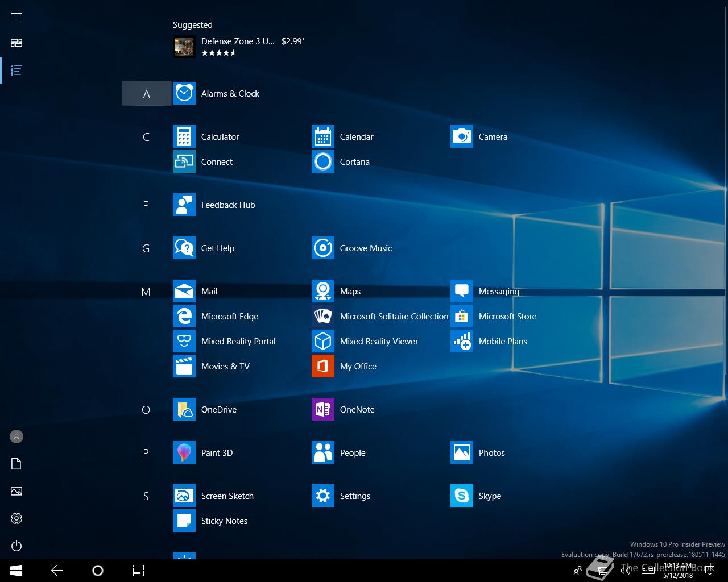Click the letter F group header
This screenshot has height=582, width=728.
pos(146,205)
